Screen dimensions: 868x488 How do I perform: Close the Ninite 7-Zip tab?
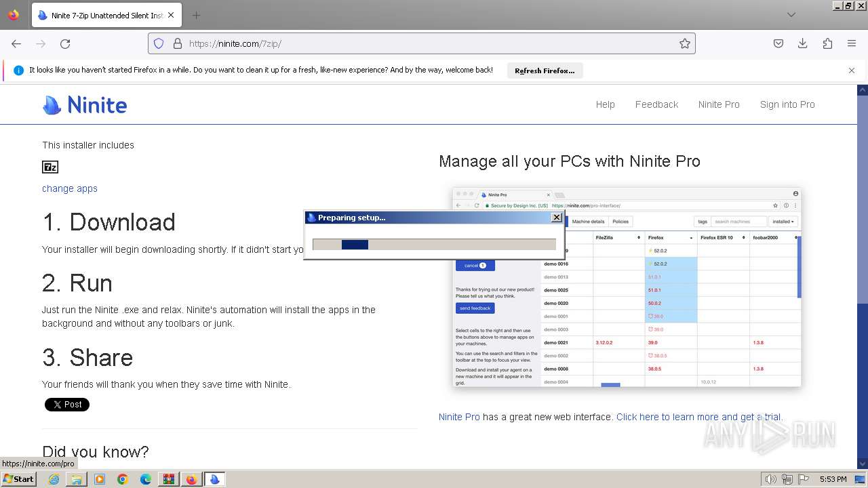171,15
